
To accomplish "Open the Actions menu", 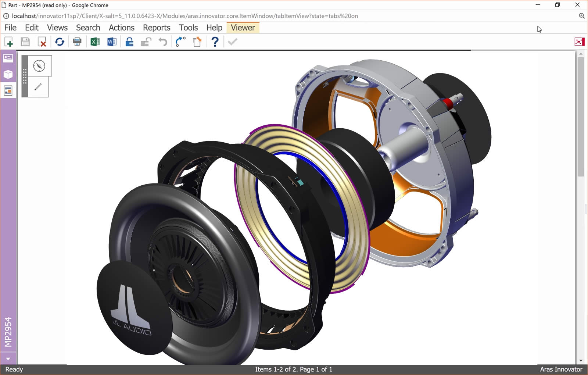I will tap(121, 28).
